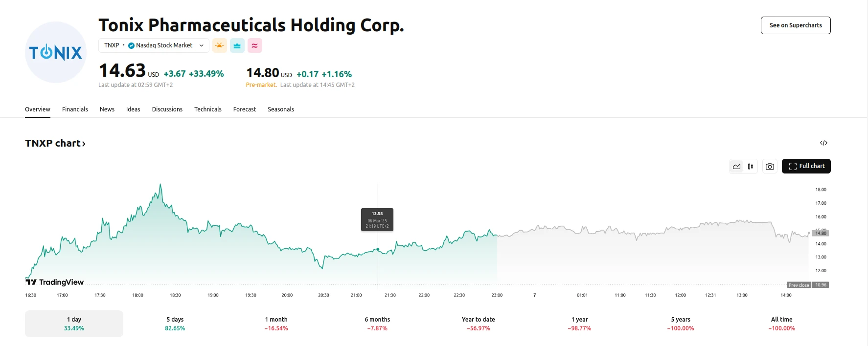Click the pink waves icon near the symbol

[x=254, y=45]
